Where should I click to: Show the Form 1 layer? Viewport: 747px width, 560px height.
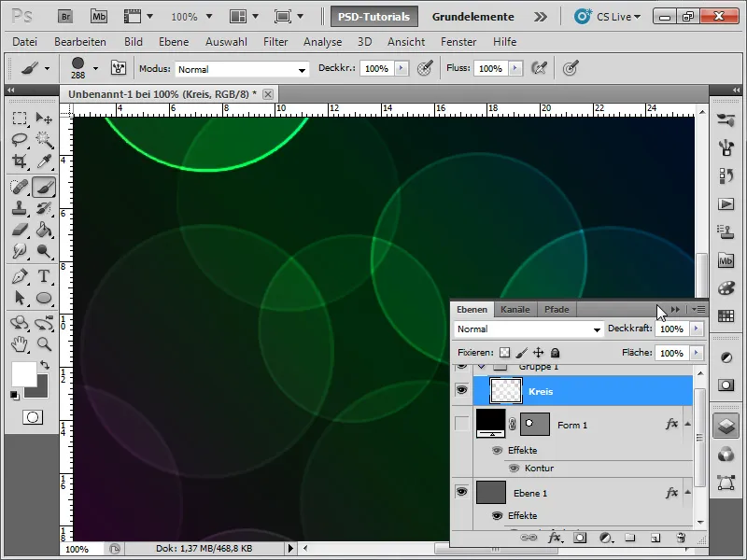click(x=461, y=424)
